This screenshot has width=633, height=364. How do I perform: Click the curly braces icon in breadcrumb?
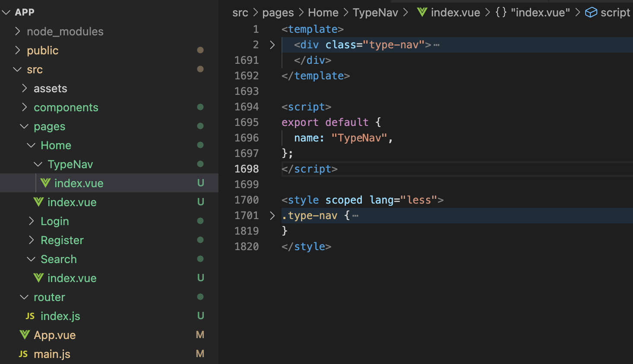pyautogui.click(x=501, y=13)
